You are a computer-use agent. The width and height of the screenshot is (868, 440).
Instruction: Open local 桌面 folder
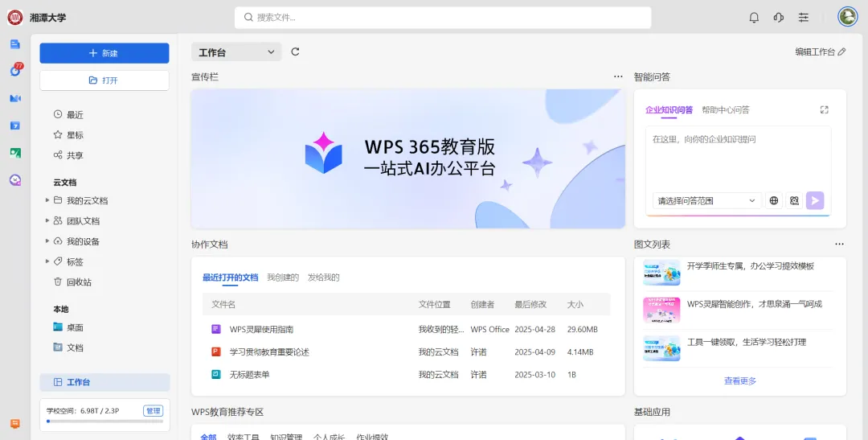click(x=68, y=327)
